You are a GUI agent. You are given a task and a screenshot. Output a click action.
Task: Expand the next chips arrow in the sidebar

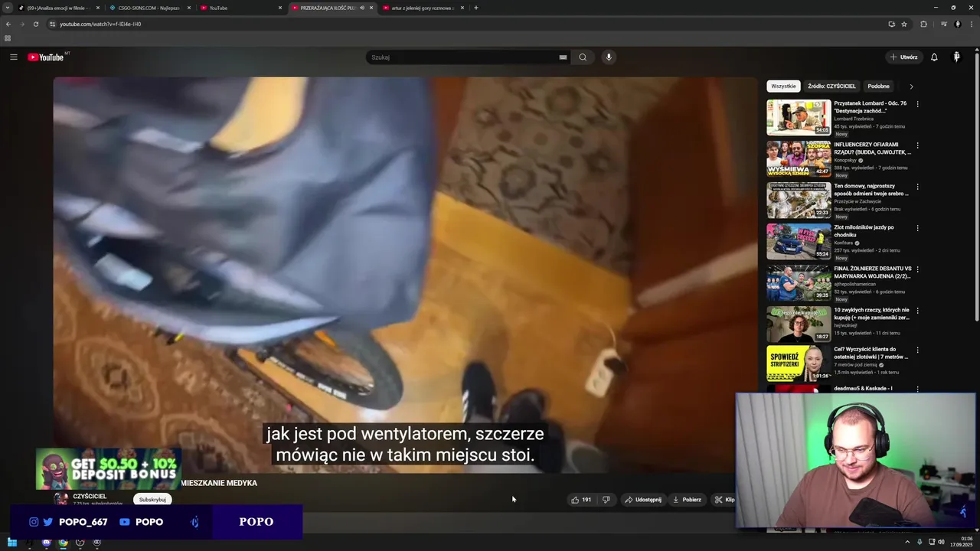coord(911,86)
